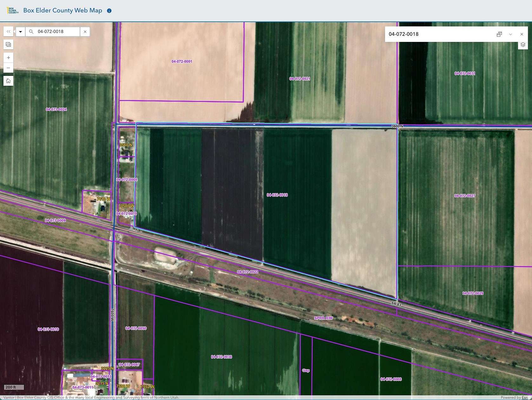Open the layers icon on the popup
Viewport: 532px width, 400px height.
(x=522, y=44)
